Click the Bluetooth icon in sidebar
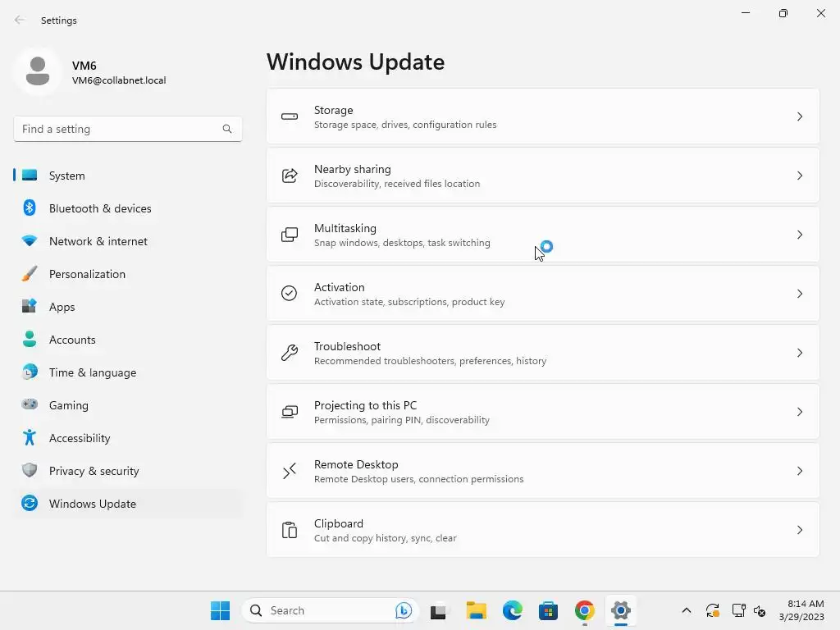Screen dimensions: 840x630 (30, 208)
